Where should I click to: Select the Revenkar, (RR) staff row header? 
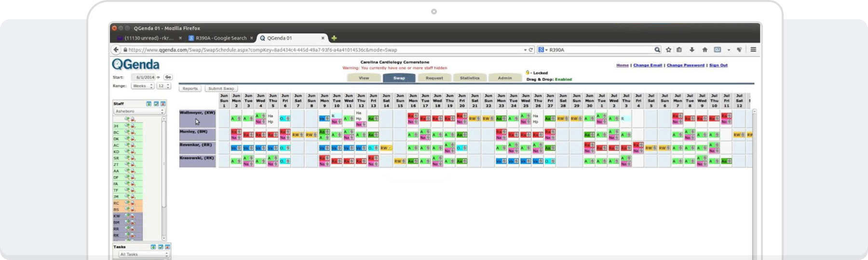[x=198, y=148]
